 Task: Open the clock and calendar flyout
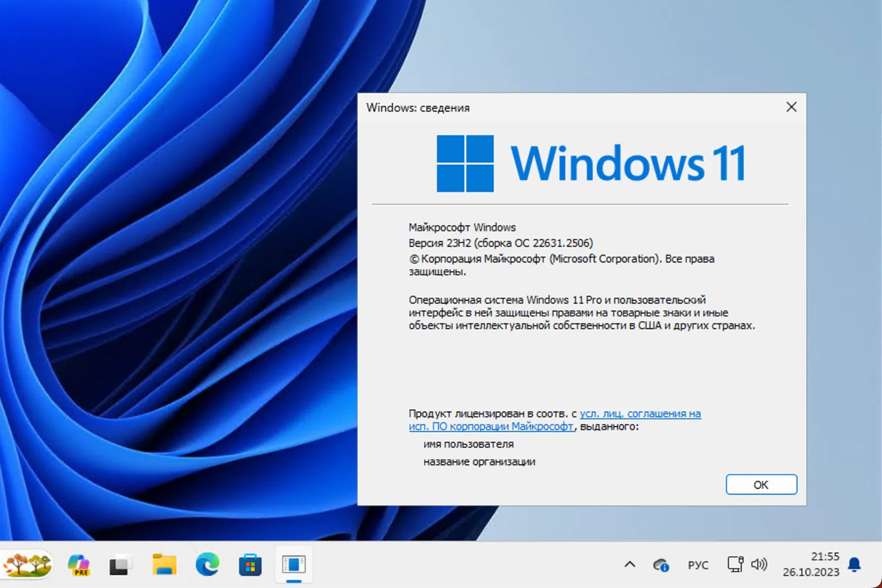coord(811,564)
